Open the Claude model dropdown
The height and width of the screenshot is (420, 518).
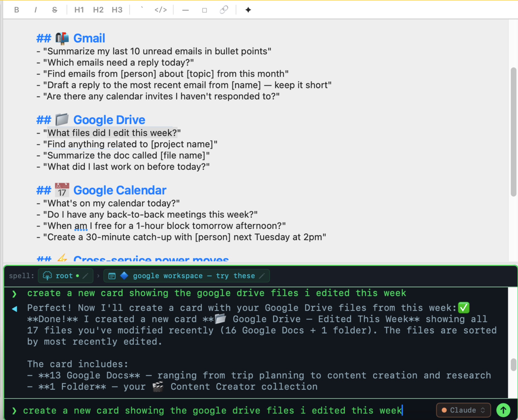463,410
